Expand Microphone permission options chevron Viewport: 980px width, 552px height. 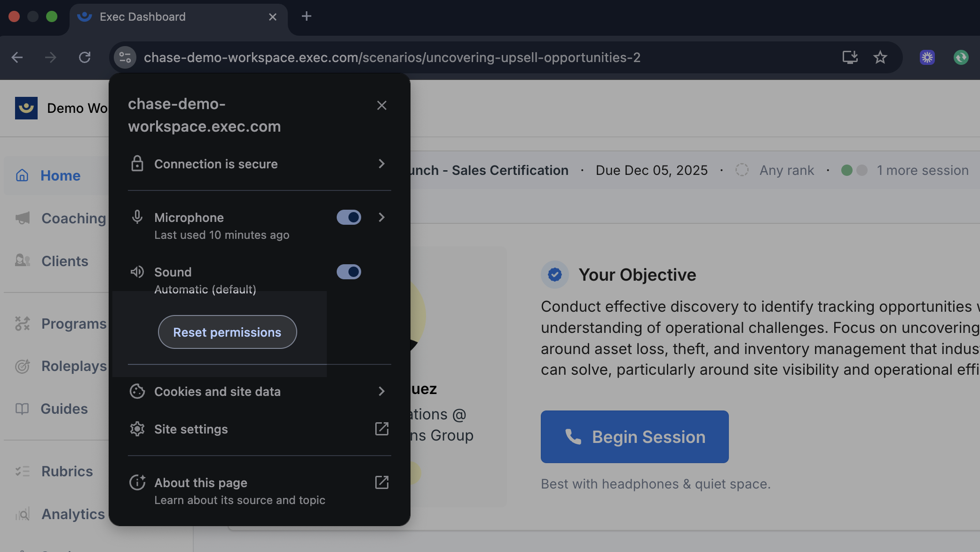(x=381, y=217)
